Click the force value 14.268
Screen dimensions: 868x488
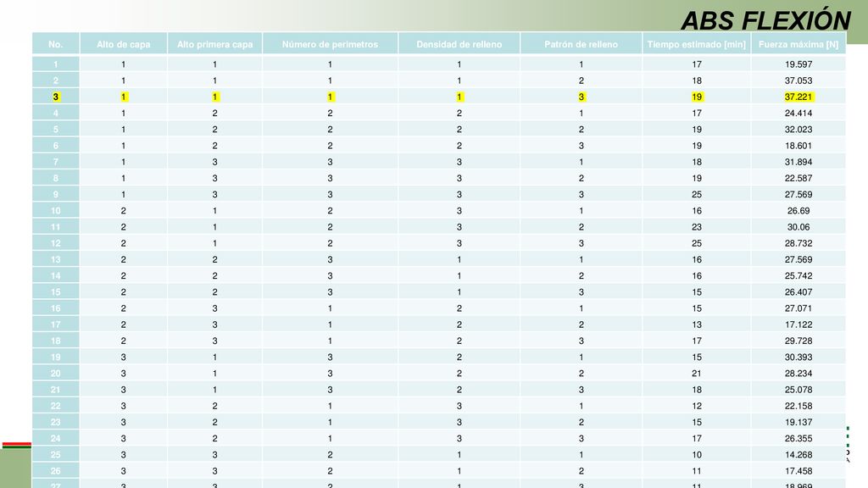pyautogui.click(x=798, y=455)
